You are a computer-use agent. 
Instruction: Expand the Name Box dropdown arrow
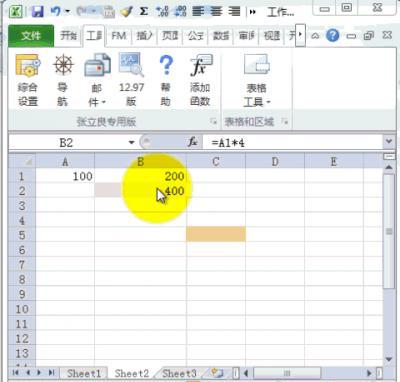coord(132,143)
